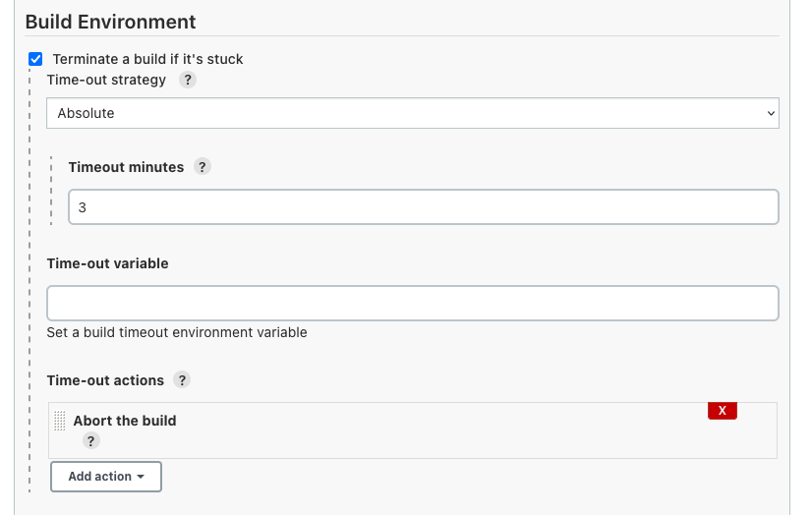Viewport: 812px width, 515px height.
Task: Click the Time-out strategy label
Action: pos(106,80)
